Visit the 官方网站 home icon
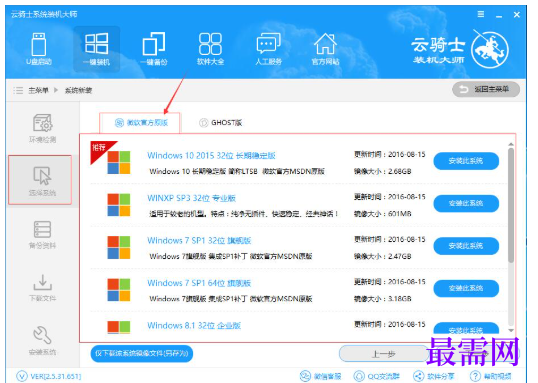Screen dimensions: 538x383 325,49
